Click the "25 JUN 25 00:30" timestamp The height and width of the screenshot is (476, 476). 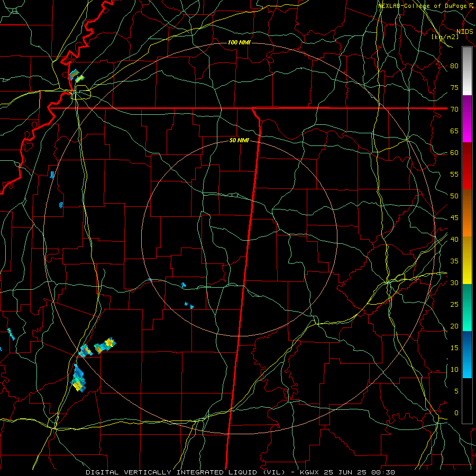click(x=359, y=472)
